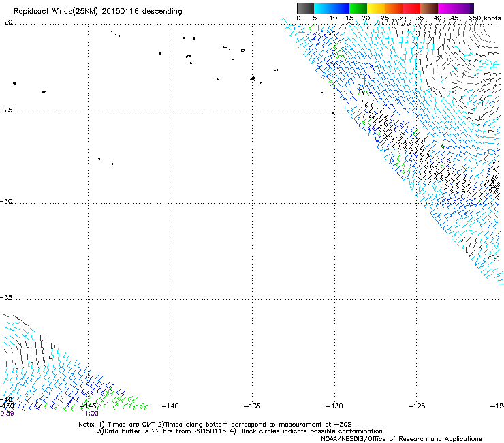504x443 pixels.
Task: Click the note line "Times are GMT"
Action: (215, 425)
